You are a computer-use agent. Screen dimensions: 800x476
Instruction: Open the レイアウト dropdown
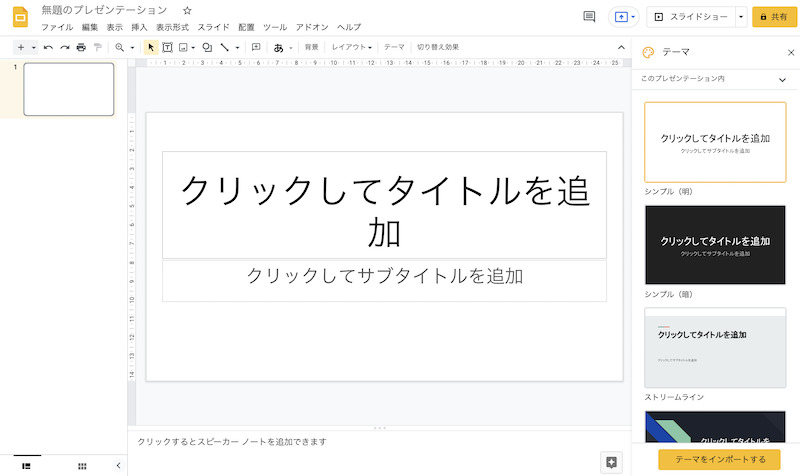point(352,47)
